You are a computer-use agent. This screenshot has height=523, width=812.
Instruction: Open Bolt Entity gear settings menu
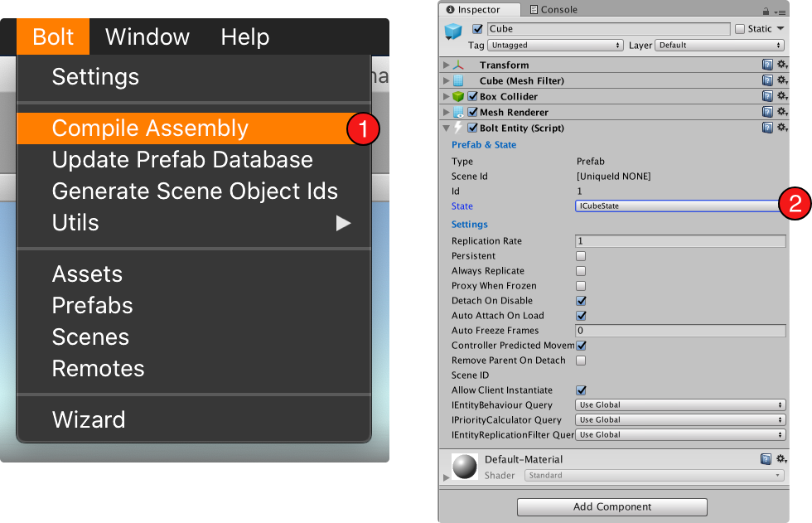click(x=782, y=128)
